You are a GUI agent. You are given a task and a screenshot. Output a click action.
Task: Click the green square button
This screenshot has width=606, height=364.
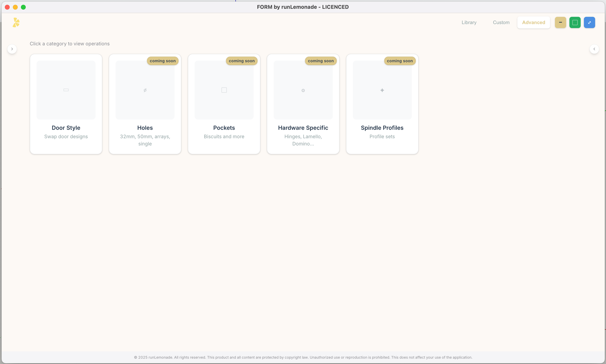[575, 22]
